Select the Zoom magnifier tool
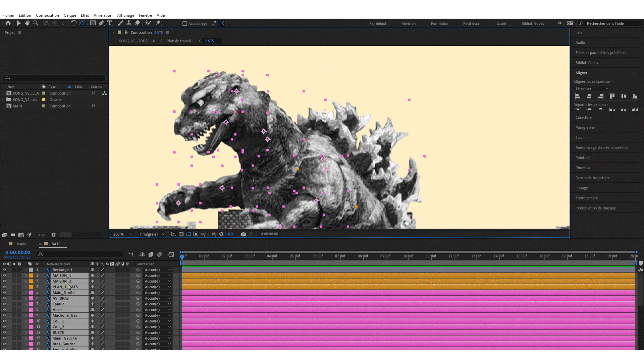This screenshot has width=644, height=362. coord(36,23)
